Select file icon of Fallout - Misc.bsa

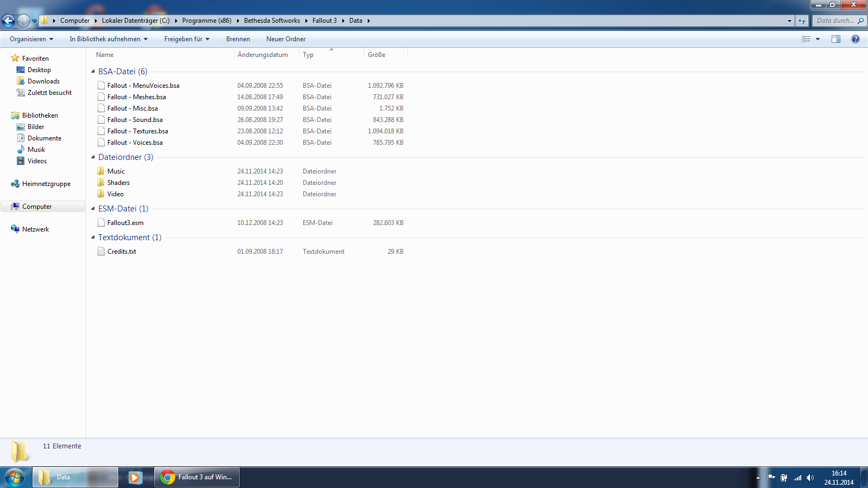(101, 108)
